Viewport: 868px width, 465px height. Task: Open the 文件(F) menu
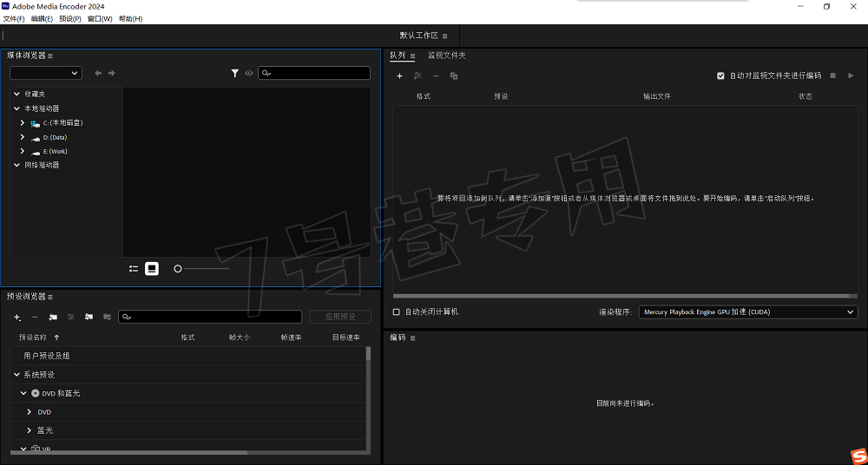point(14,19)
